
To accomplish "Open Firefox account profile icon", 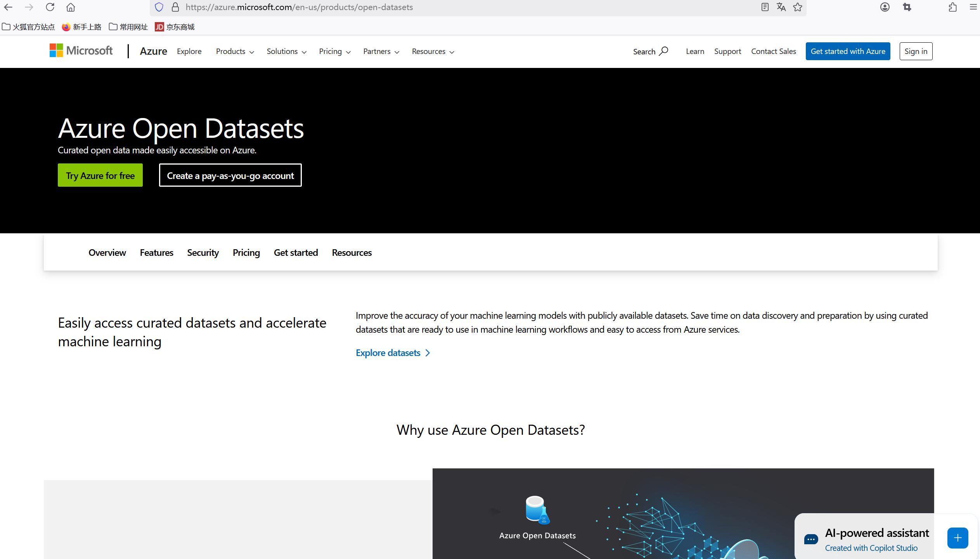I will point(885,7).
